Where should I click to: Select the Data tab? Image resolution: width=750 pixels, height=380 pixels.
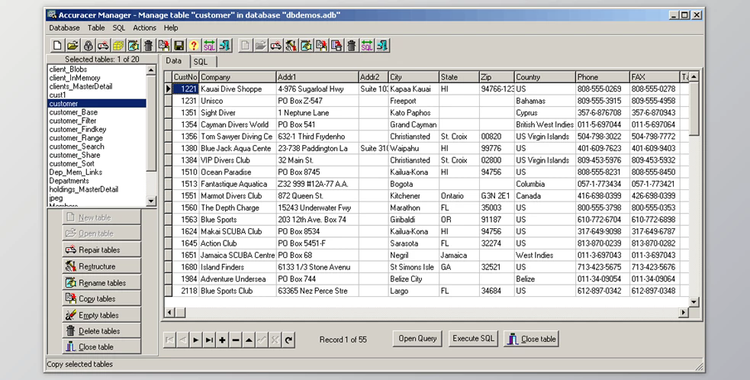[174, 61]
